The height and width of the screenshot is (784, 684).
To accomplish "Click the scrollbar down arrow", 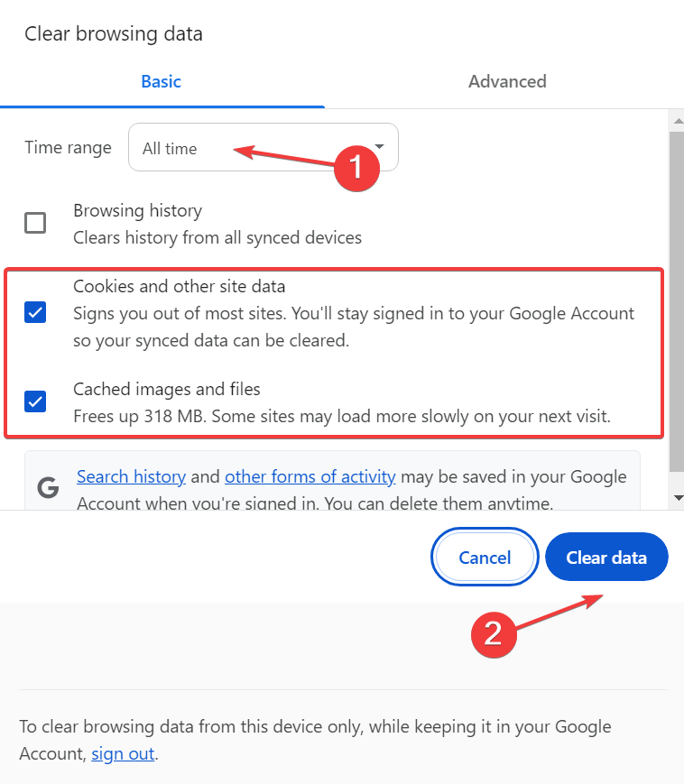I will pyautogui.click(x=678, y=497).
